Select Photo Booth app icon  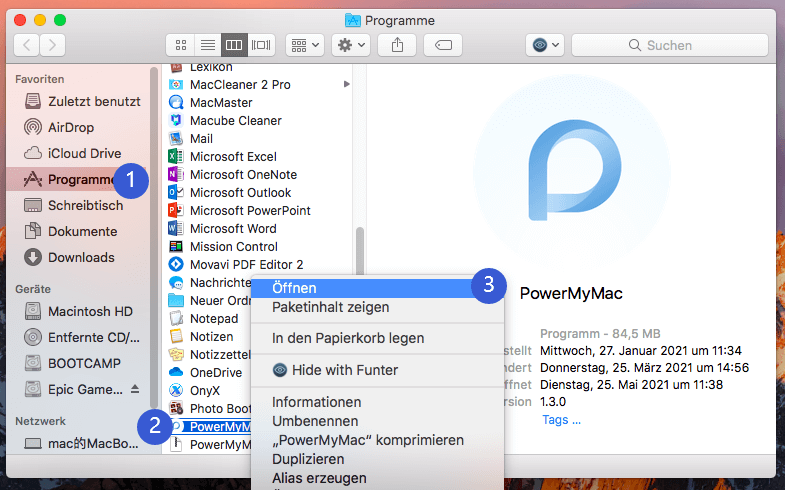pos(176,409)
